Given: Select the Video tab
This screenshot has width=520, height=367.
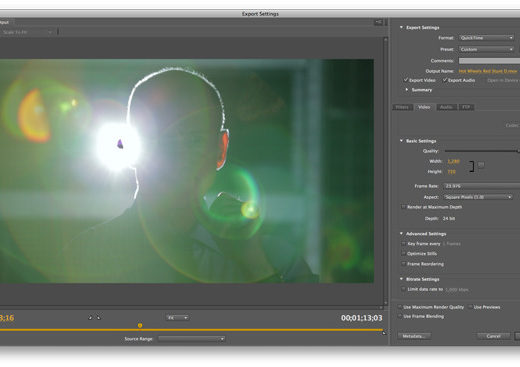Looking at the screenshot, I should [424, 107].
